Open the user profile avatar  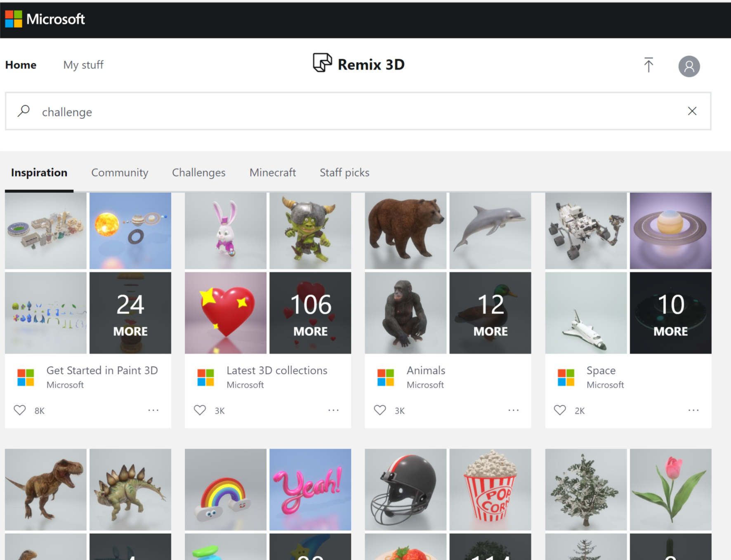click(689, 66)
